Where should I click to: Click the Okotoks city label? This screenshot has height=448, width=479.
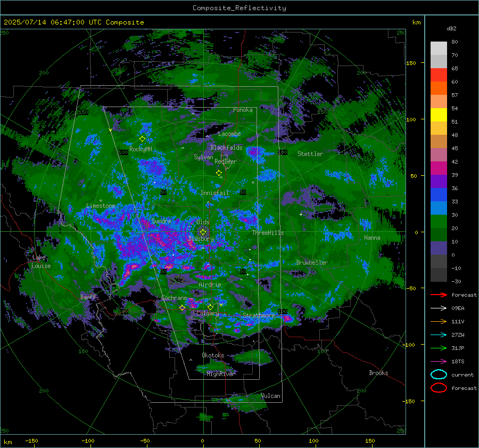tap(213, 355)
